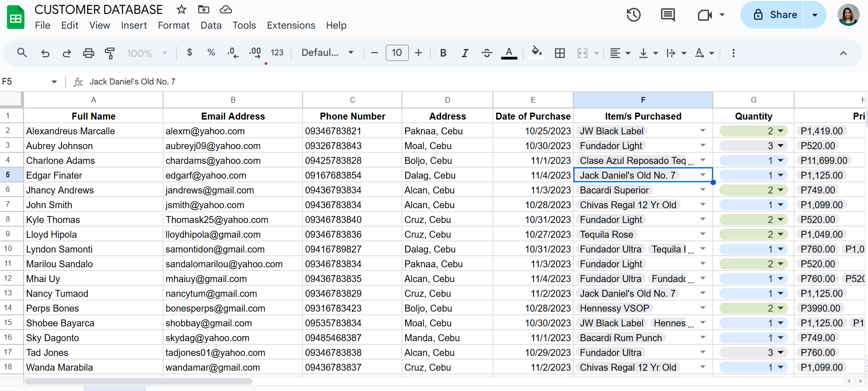868x391 pixels.
Task: Click skydag@yahoo.com email cell
Action: click(x=233, y=337)
